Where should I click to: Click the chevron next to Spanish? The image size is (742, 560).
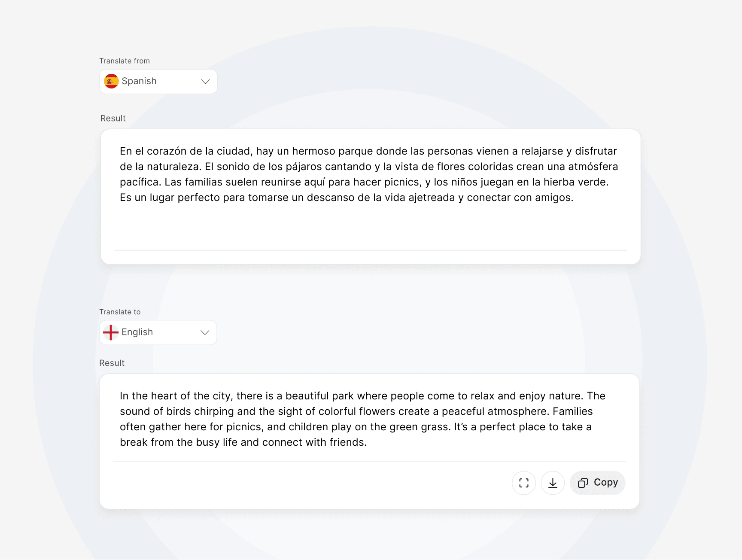click(205, 82)
